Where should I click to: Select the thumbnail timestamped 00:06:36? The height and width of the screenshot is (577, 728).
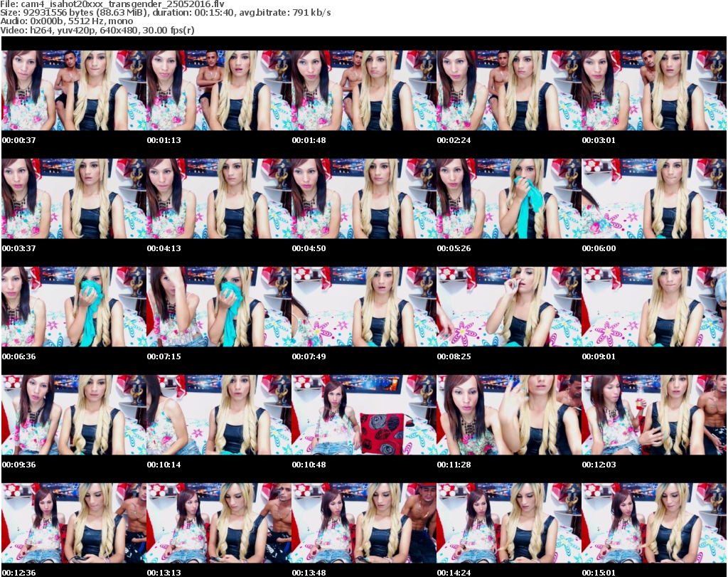pos(74,307)
